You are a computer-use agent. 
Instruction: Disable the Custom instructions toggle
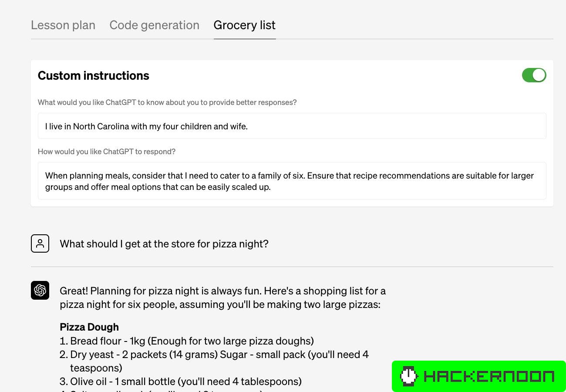tap(534, 75)
